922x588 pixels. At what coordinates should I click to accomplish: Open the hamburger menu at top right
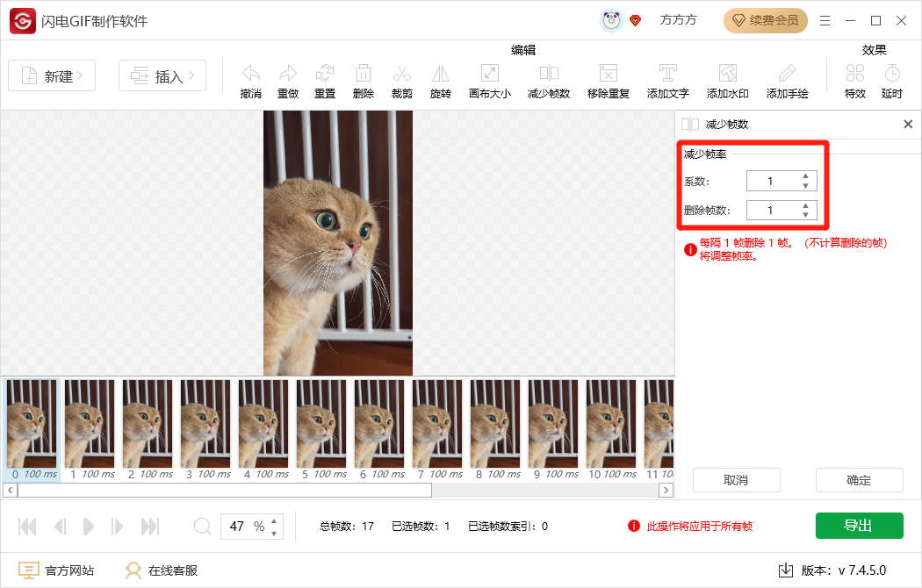[x=825, y=19]
